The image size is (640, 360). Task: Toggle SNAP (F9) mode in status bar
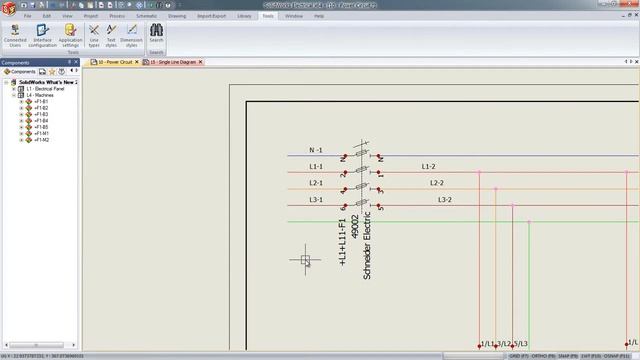568,356
